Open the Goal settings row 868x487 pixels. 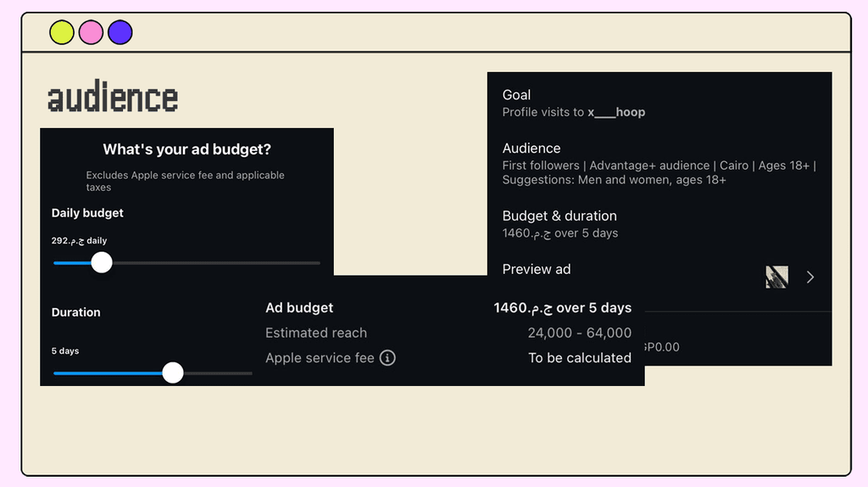(x=574, y=103)
